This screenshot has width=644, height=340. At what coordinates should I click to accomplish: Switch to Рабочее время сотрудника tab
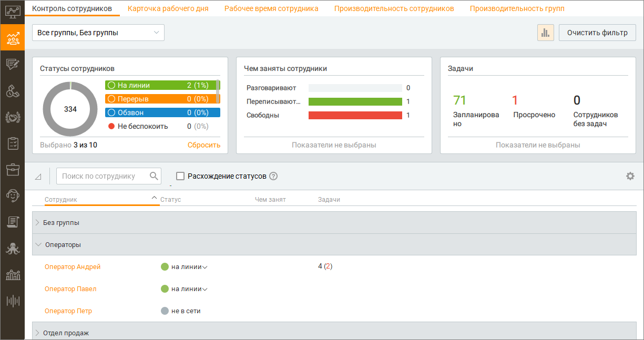pyautogui.click(x=271, y=8)
